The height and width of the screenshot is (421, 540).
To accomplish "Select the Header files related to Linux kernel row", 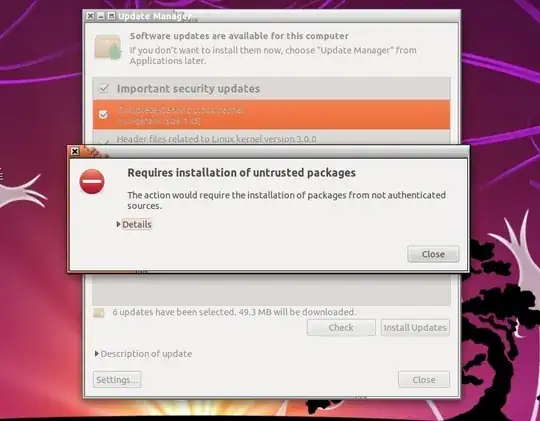I will pyautogui.click(x=271, y=138).
